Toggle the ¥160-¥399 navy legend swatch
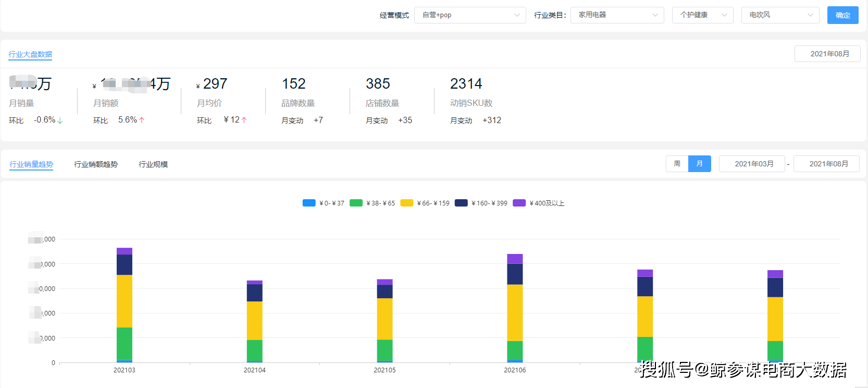868x388 pixels. [x=461, y=203]
